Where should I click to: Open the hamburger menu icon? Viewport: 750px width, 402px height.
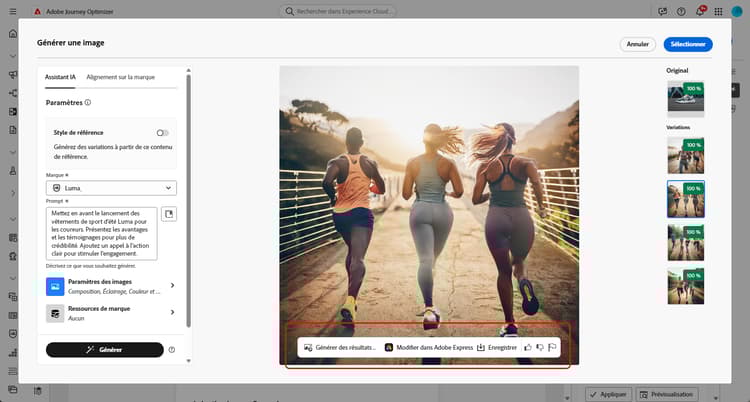click(13, 11)
